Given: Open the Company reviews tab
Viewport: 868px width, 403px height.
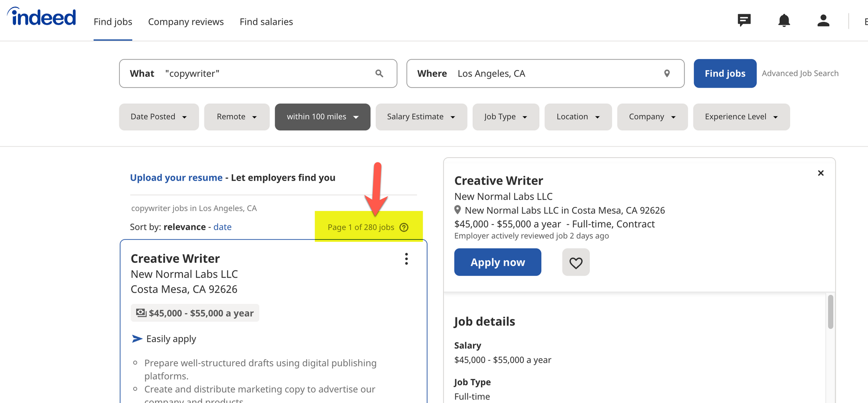Looking at the screenshot, I should 186,22.
